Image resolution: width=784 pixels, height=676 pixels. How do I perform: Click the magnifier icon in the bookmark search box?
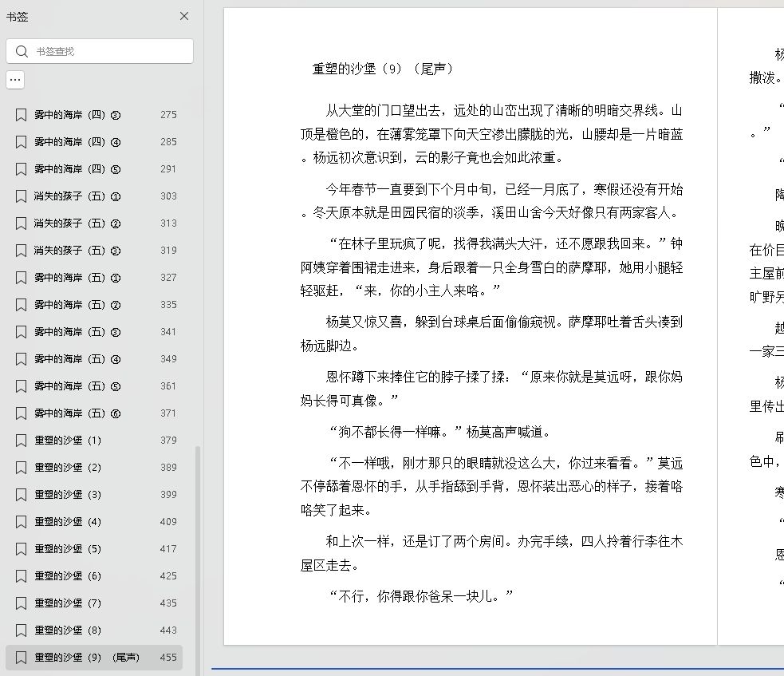pos(22,51)
